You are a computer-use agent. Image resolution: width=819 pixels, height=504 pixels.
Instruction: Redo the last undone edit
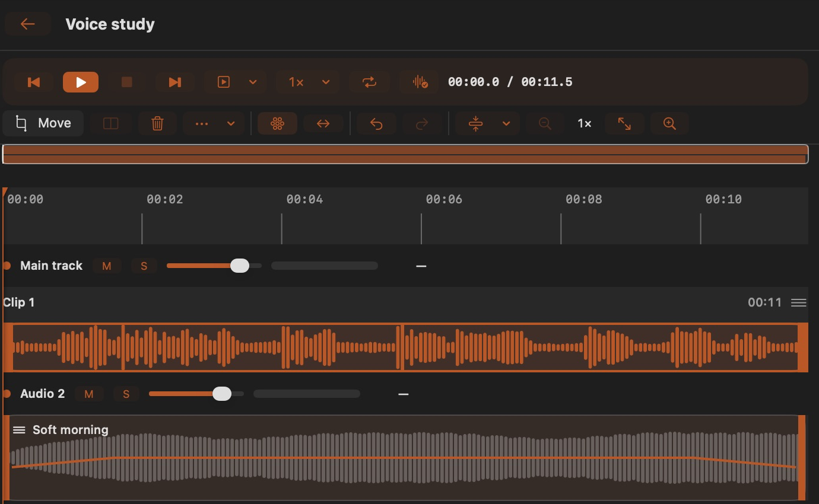pyautogui.click(x=422, y=123)
